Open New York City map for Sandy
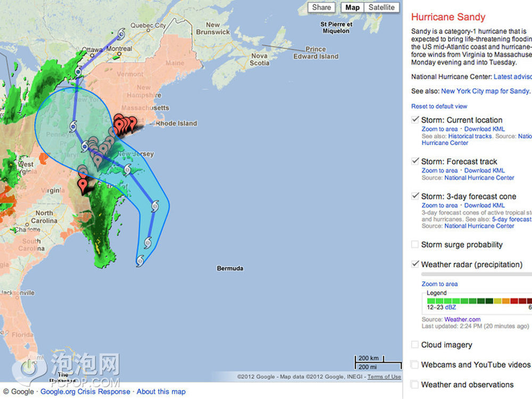Viewport: 532px width, 399px height. (485, 91)
